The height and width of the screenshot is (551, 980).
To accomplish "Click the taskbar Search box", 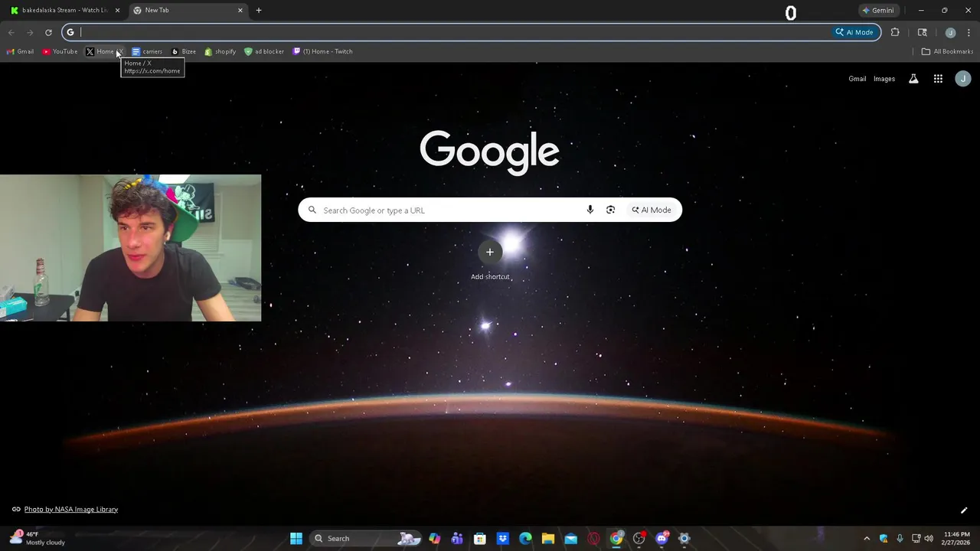I will coord(367,538).
